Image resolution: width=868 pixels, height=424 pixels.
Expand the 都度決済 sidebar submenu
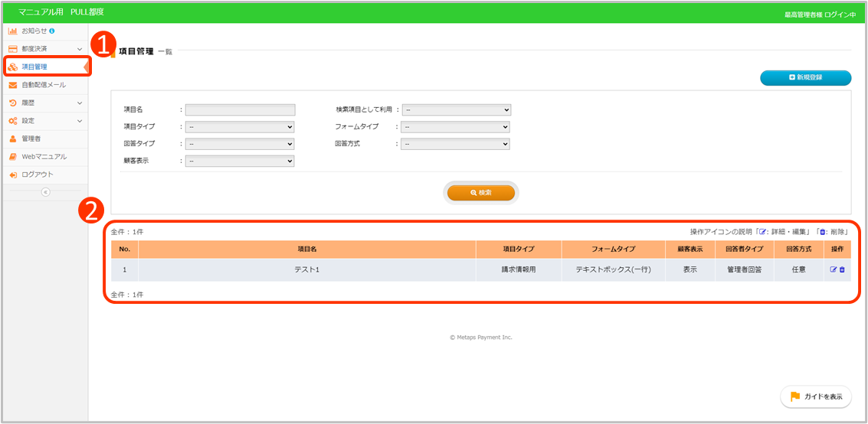[80, 49]
